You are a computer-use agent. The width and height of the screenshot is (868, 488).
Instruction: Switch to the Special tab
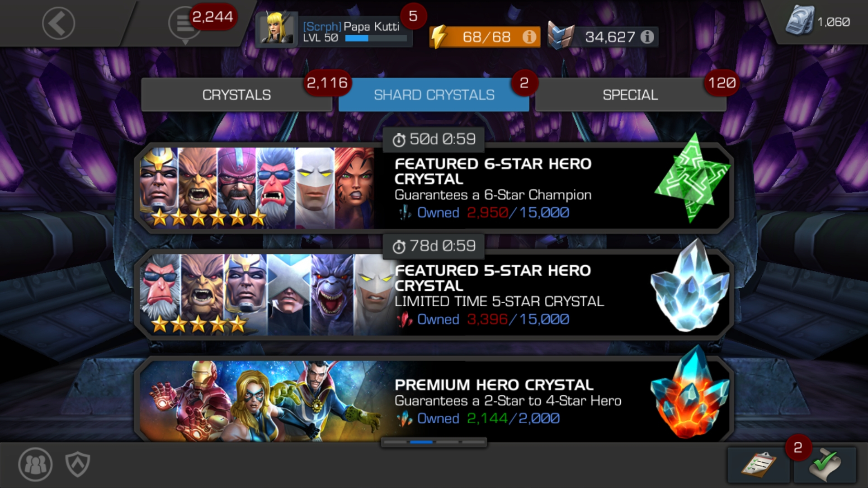(631, 94)
